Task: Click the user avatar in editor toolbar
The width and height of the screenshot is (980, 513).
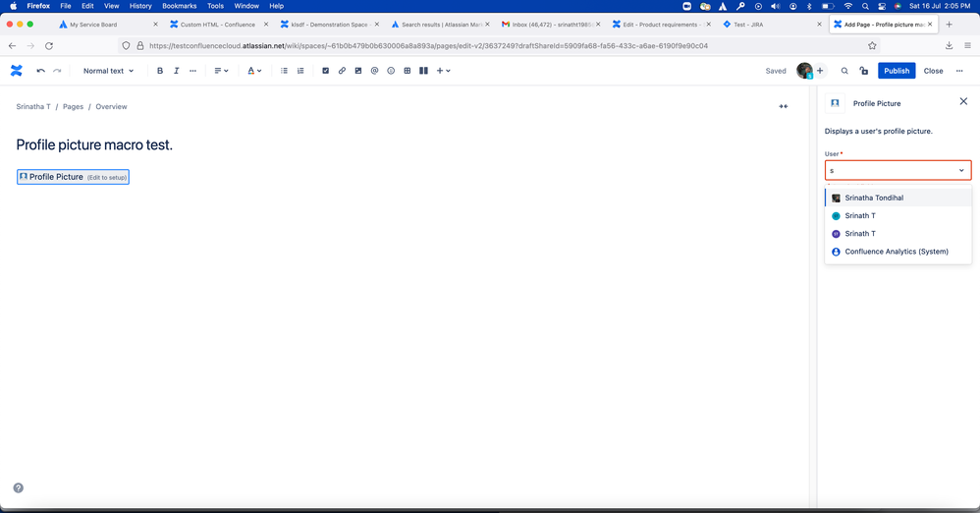Action: (804, 71)
